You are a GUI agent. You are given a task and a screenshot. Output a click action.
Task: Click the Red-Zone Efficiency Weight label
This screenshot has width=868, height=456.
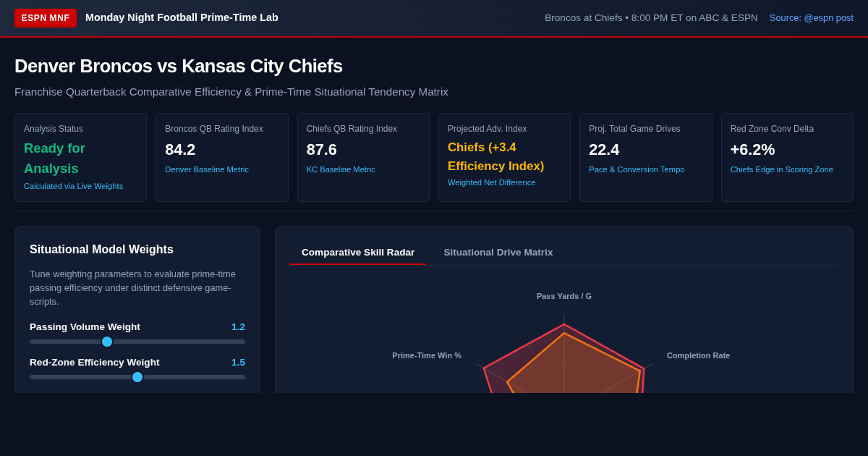pyautogui.click(x=95, y=363)
